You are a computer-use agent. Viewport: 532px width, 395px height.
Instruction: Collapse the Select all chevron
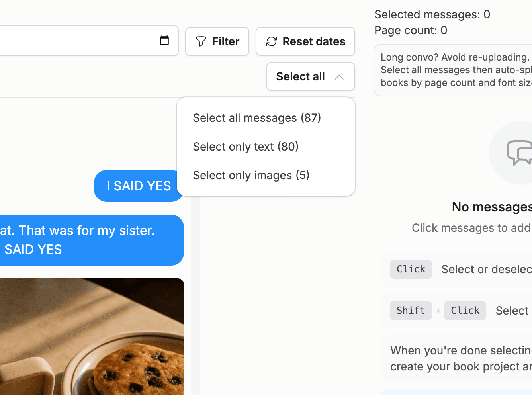[339, 77]
